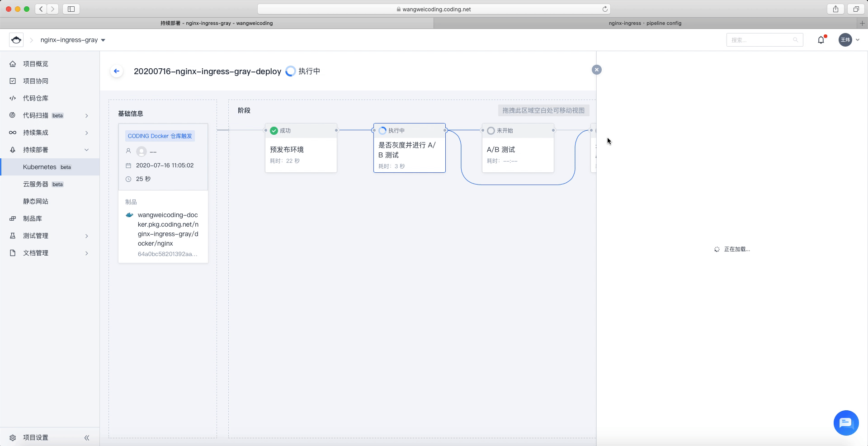Viewport: 868px width, 446px height.
Task: Toggle the Safari sidebar button
Action: coord(71,9)
